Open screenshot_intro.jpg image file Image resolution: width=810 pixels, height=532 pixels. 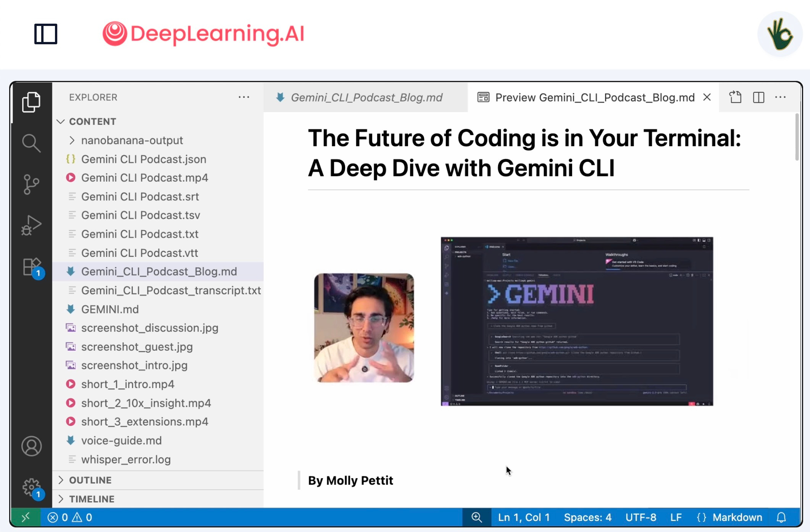[x=158, y=365]
